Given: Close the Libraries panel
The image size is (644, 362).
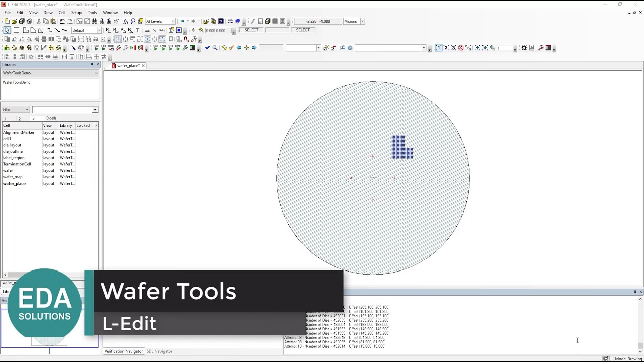Looking at the screenshot, I should pos(98,64).
